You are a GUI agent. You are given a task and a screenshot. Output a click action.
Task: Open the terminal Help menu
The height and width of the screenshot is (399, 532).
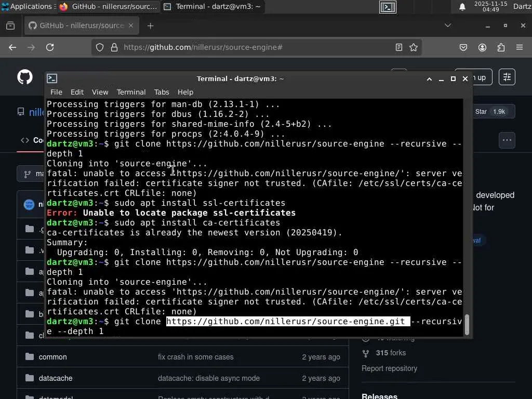point(185,92)
